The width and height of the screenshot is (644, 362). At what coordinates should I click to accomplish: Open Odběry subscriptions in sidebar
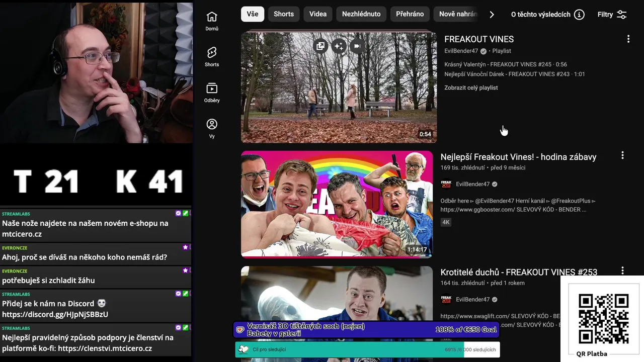coord(212,93)
